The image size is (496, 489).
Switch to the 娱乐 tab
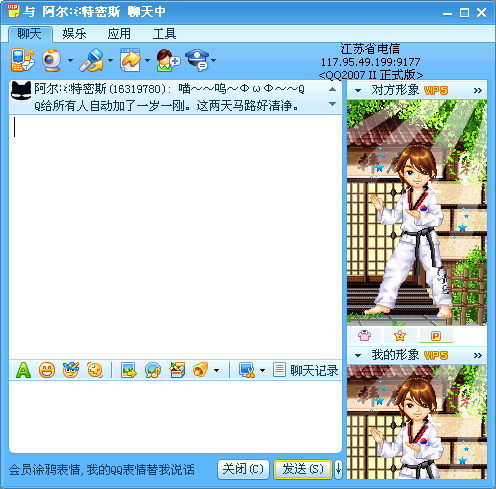coord(74,34)
